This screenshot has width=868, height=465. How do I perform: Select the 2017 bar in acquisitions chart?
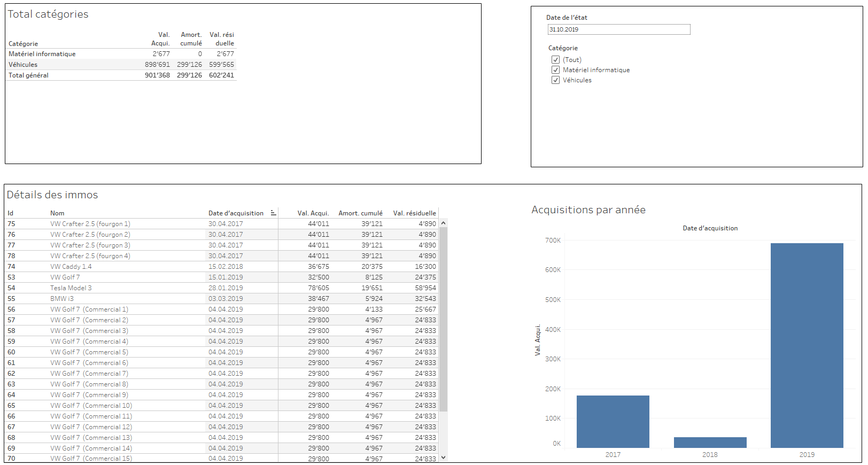click(x=613, y=421)
